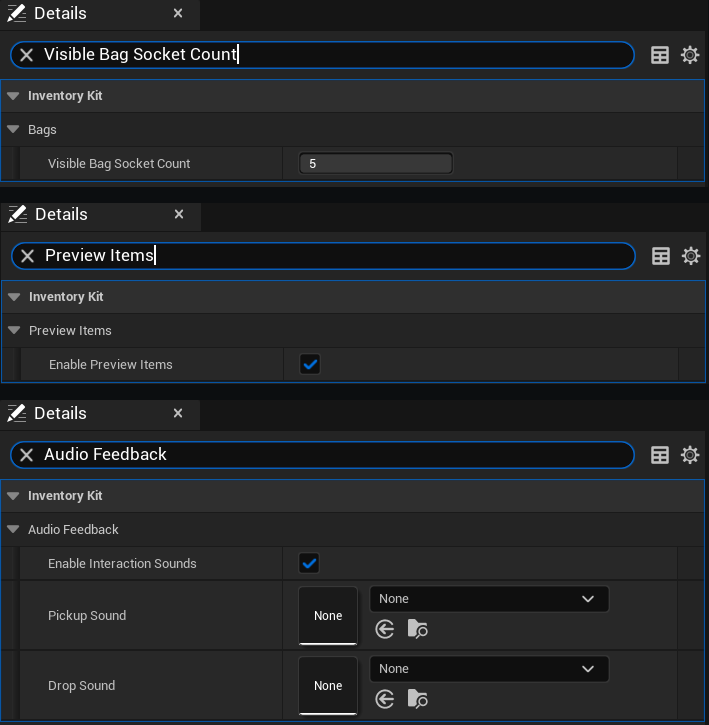Click search field containing Preview Items

click(323, 256)
